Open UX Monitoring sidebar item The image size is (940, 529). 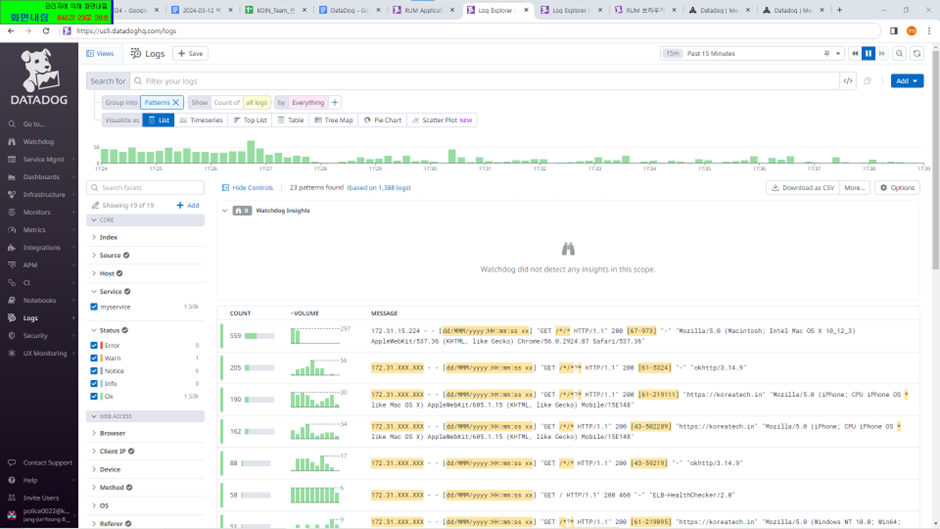point(45,353)
